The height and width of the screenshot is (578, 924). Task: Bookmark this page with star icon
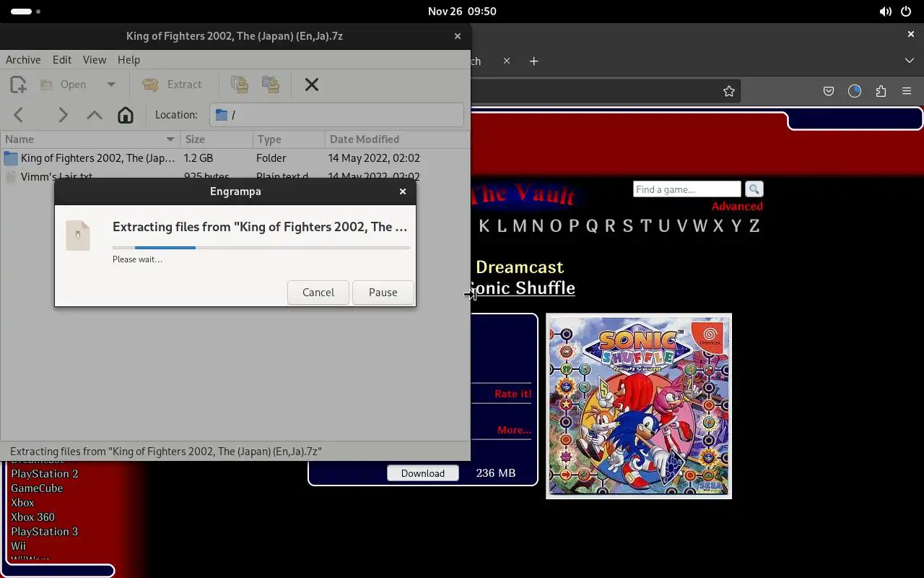729,91
